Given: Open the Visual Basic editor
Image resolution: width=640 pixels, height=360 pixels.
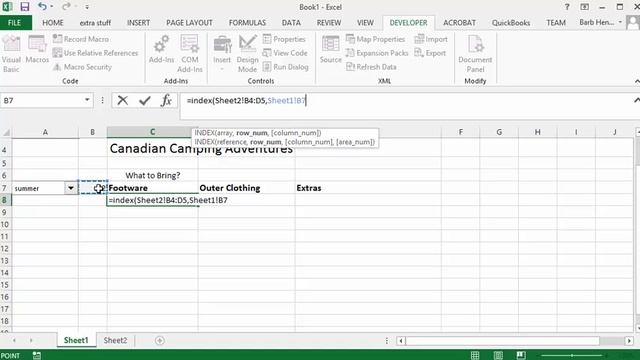Looking at the screenshot, I should 11,54.
